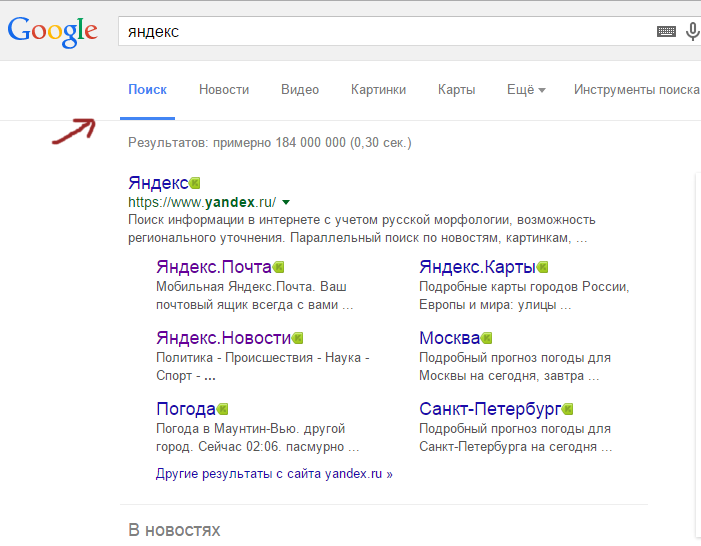The image size is (701, 546).
Task: Click green badge beside Яндекс.Карты
Action: click(543, 267)
